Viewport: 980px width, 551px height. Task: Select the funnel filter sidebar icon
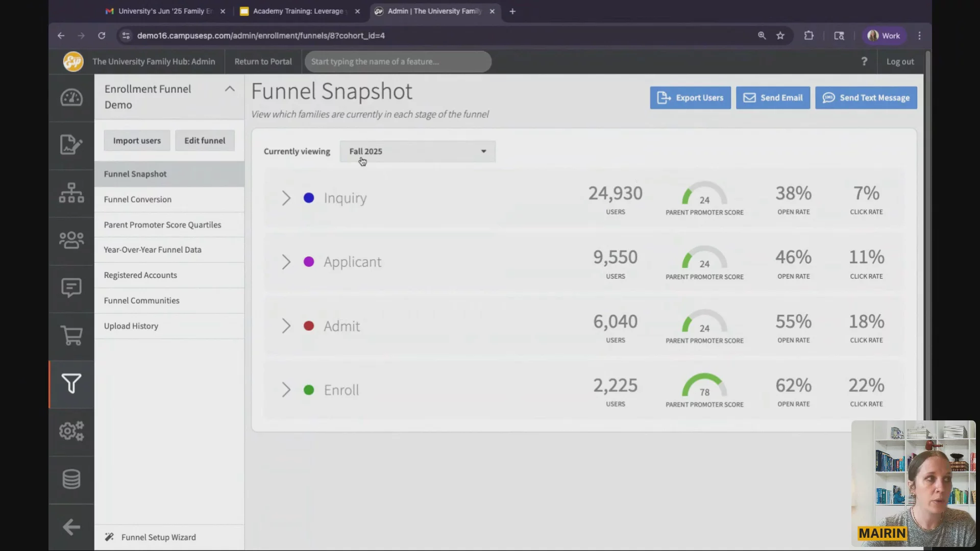tap(71, 384)
